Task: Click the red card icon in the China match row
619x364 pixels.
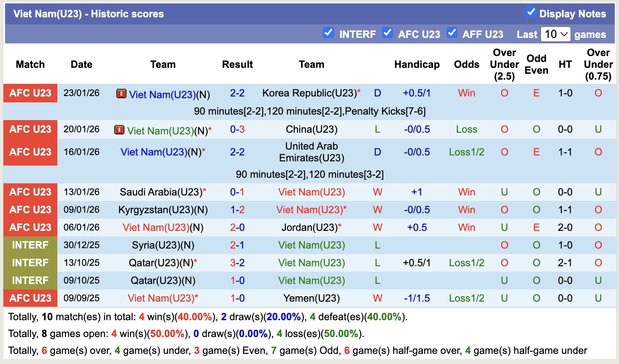Action: pos(119,130)
